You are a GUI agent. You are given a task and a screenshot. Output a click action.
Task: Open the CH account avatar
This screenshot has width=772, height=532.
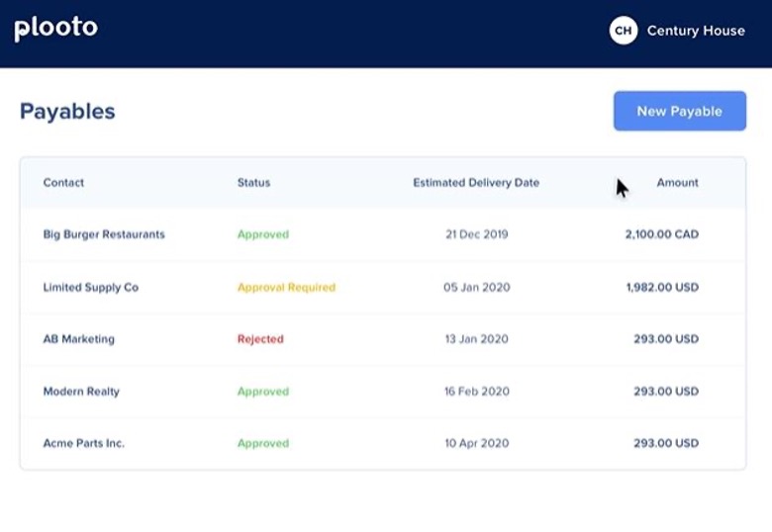[x=624, y=31]
